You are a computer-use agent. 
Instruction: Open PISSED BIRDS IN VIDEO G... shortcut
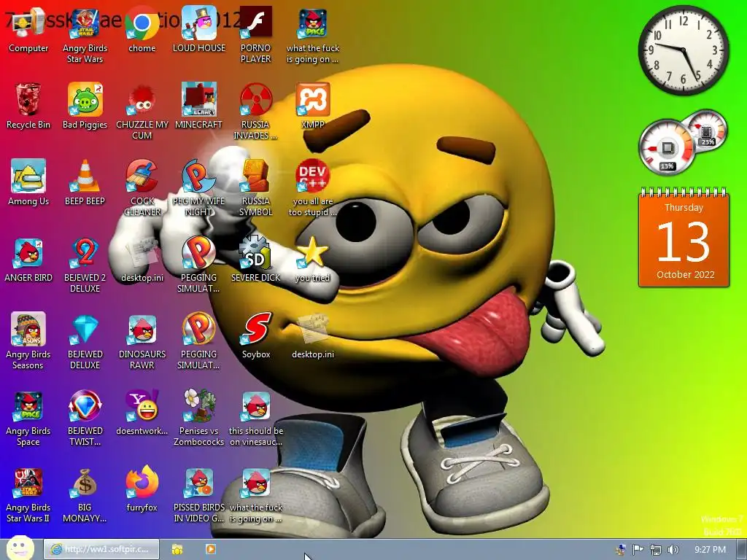(x=198, y=495)
